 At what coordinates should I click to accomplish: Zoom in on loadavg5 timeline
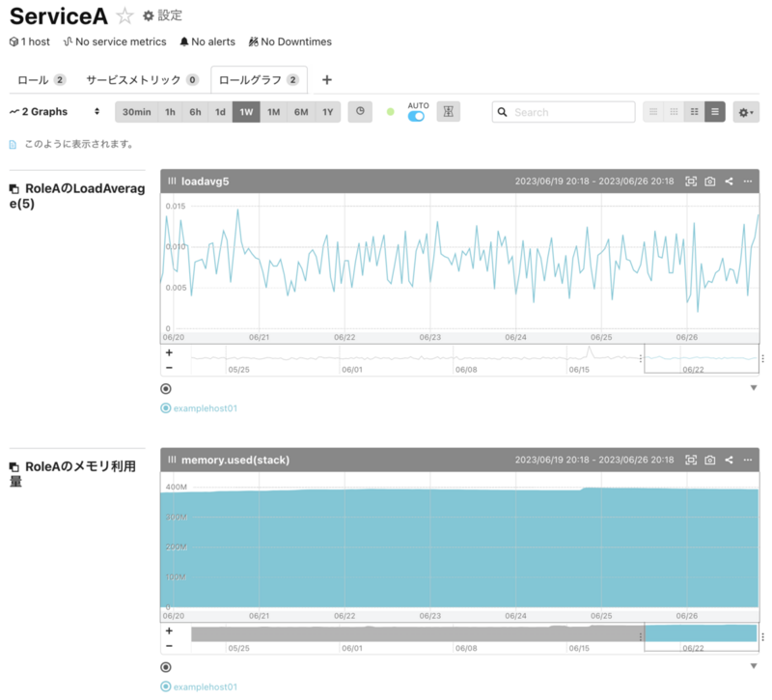coord(169,352)
